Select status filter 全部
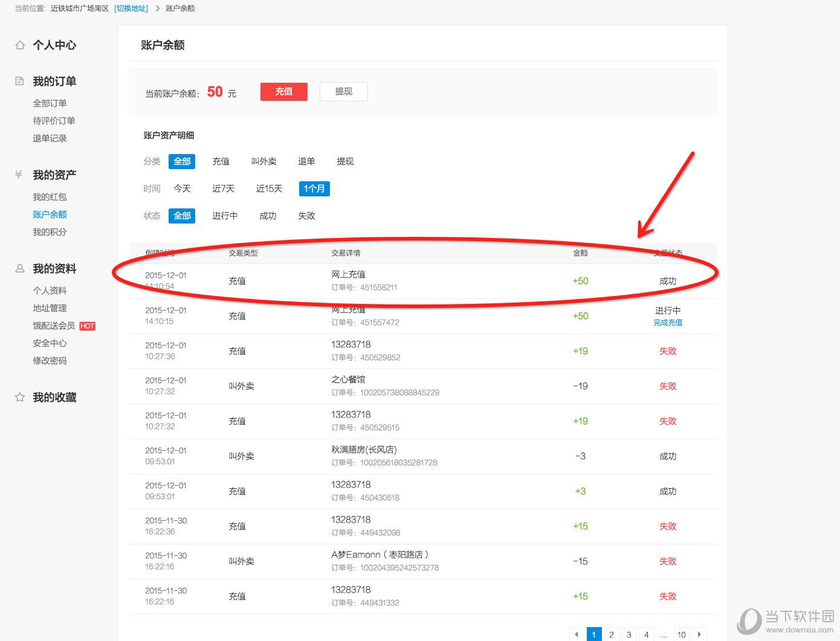 tap(182, 216)
